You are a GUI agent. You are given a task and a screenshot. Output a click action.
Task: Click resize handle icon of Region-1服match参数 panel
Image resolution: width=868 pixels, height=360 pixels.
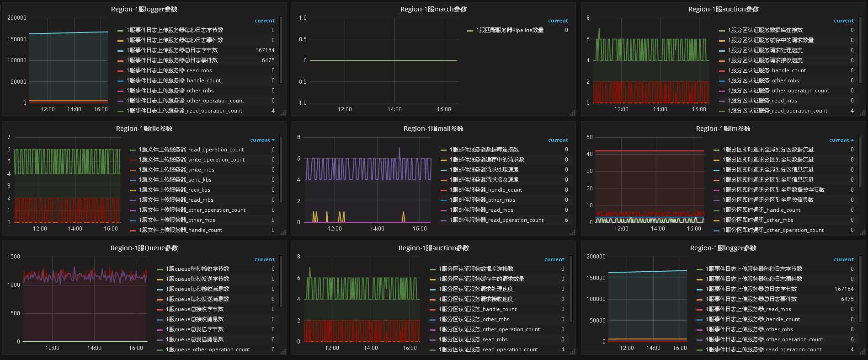coord(573,113)
